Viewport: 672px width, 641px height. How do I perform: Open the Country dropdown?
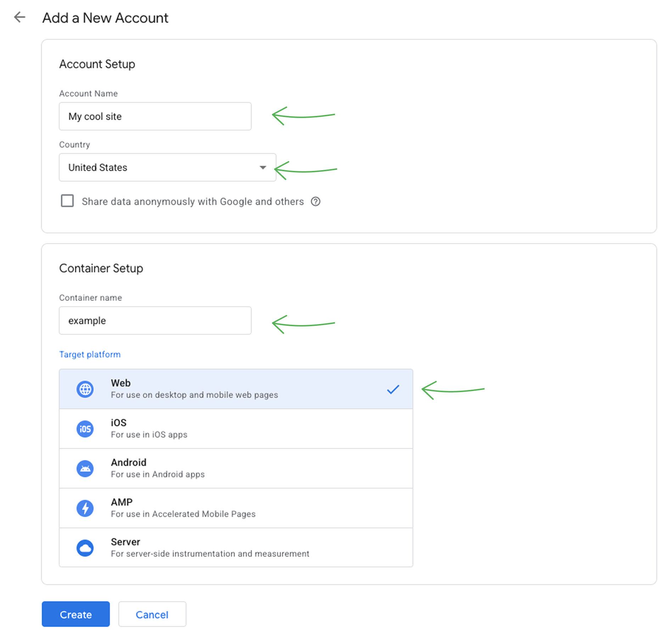point(167,167)
